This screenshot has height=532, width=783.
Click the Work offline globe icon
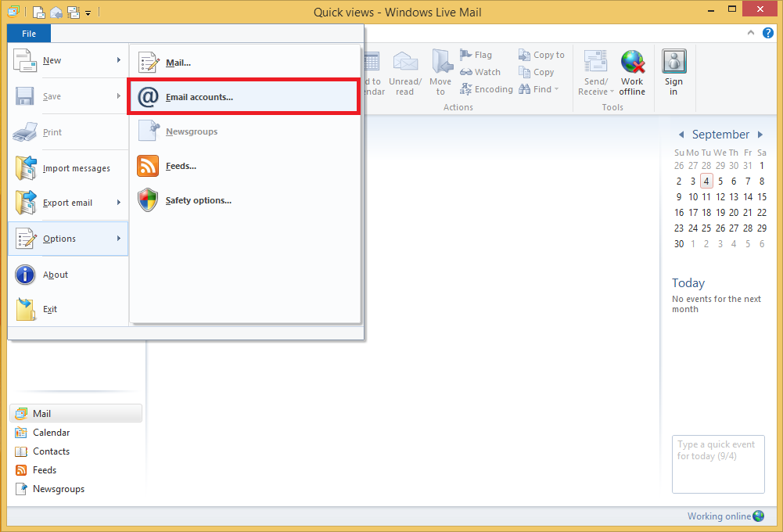(x=632, y=63)
